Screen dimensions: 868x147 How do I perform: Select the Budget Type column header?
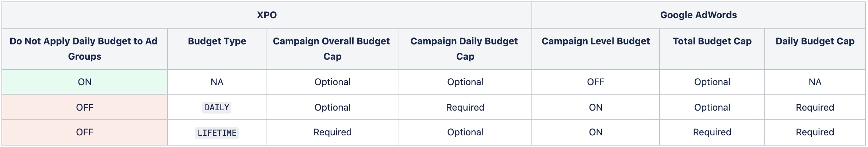(x=217, y=41)
